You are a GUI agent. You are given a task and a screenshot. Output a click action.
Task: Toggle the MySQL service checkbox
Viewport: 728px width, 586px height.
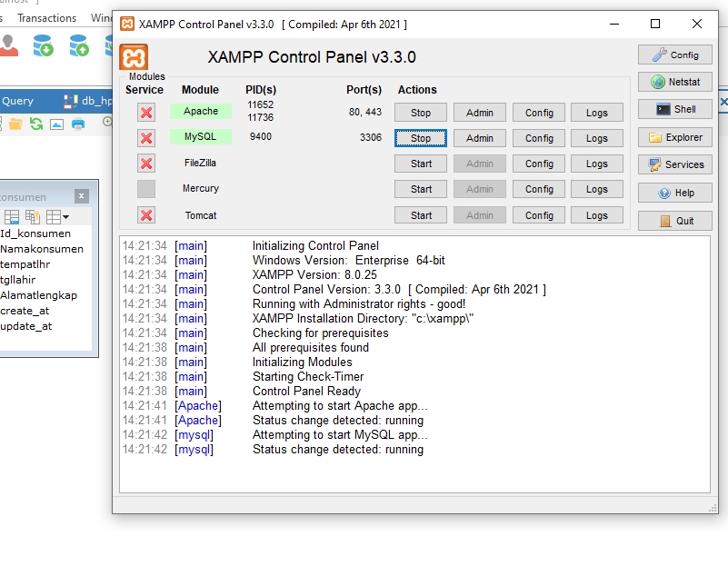point(146,138)
